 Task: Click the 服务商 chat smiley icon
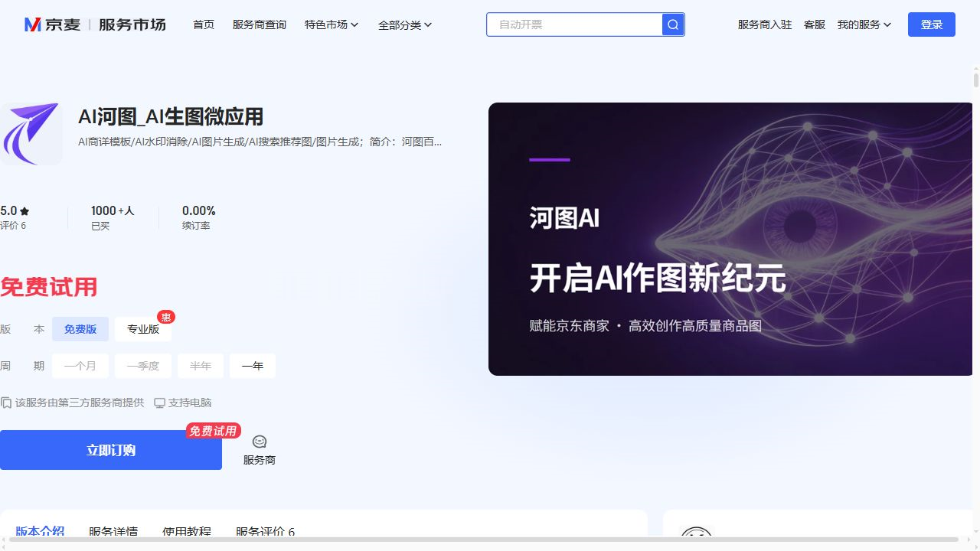[260, 442]
